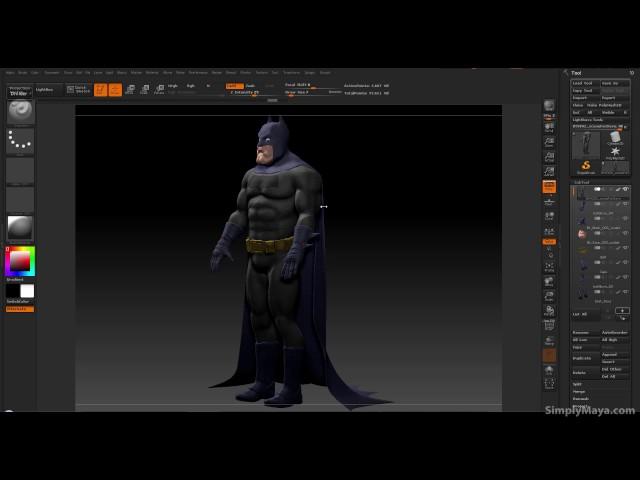
Task: Toggle Persp perspective button
Action: coord(549,186)
